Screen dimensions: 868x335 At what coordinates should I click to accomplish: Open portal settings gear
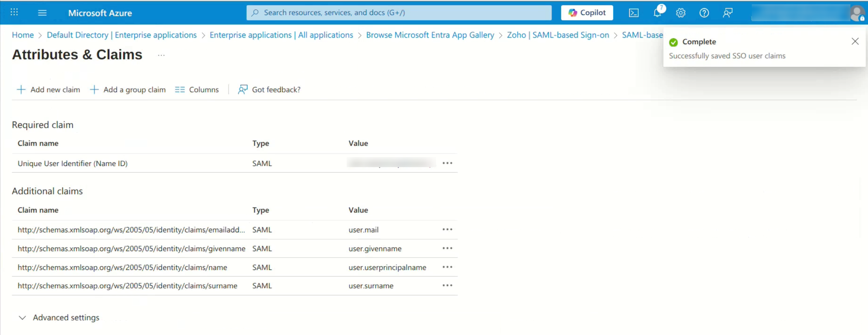[680, 13]
